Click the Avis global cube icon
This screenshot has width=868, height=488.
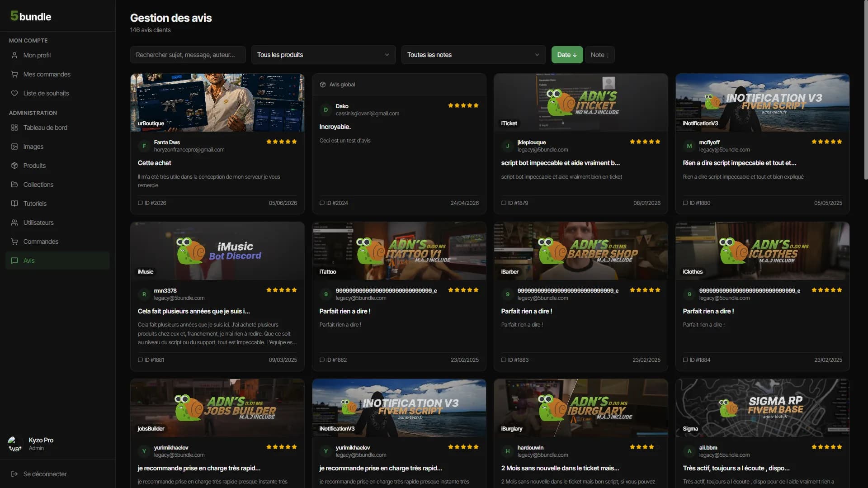pos(323,85)
